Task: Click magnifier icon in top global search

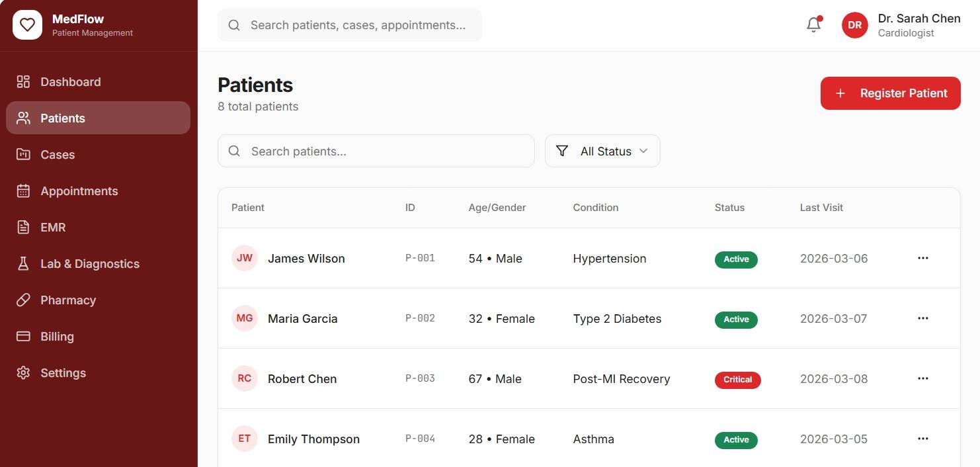Action: pos(233,25)
